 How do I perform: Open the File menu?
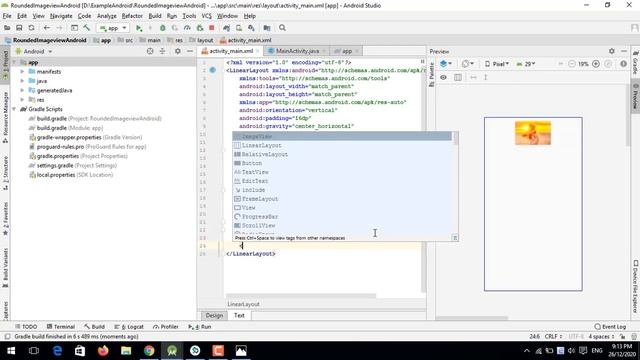click(x=7, y=16)
